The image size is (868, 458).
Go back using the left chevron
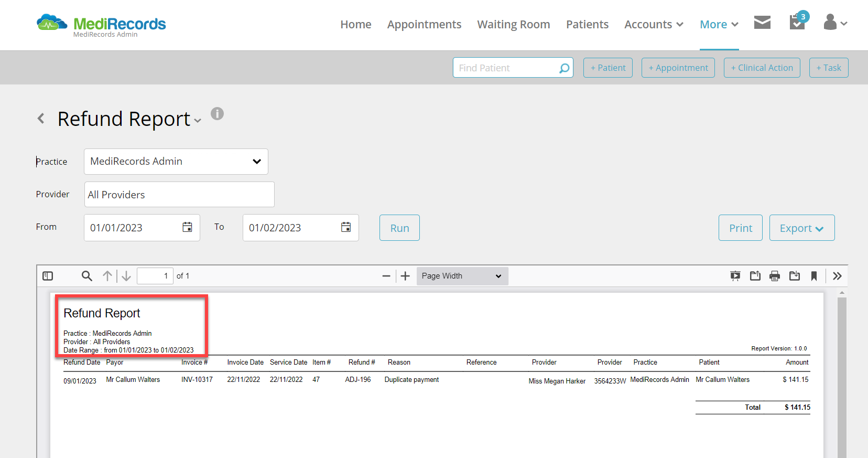(41, 119)
